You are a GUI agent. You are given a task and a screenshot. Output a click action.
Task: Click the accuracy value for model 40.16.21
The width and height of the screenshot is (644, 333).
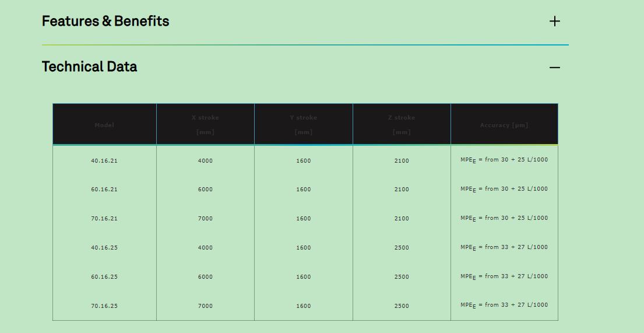coord(504,160)
